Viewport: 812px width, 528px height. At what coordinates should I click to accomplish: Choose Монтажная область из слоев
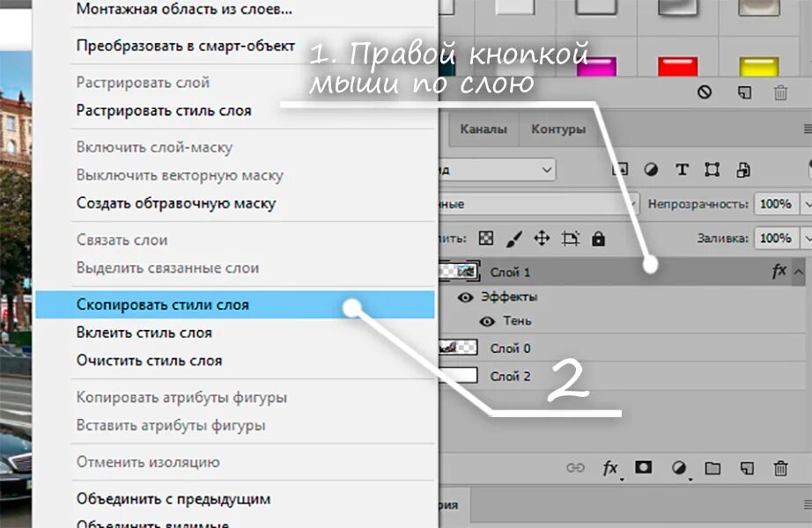[x=234, y=10]
